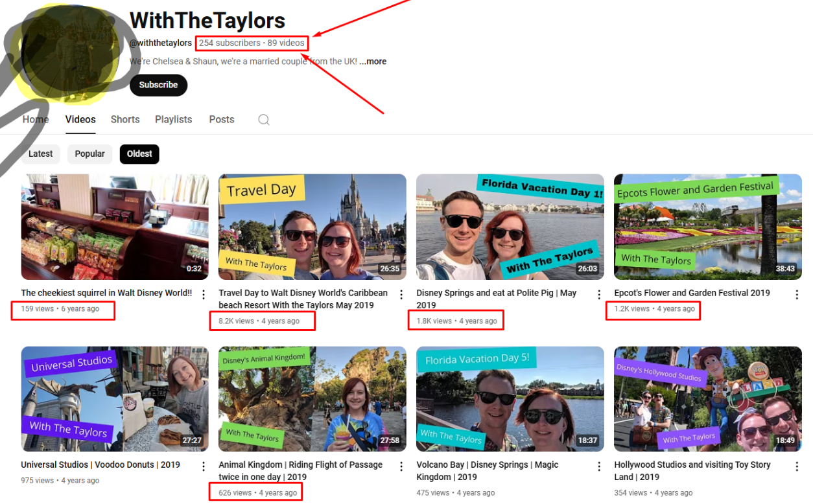Open more actions for Animal Kingdom video
813x504 pixels.
pyautogui.click(x=401, y=466)
